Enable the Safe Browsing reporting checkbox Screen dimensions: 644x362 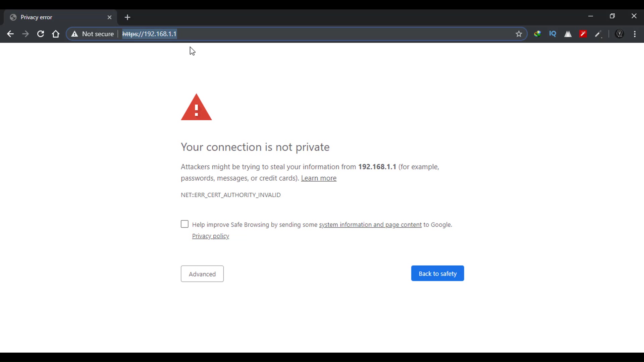(x=184, y=224)
